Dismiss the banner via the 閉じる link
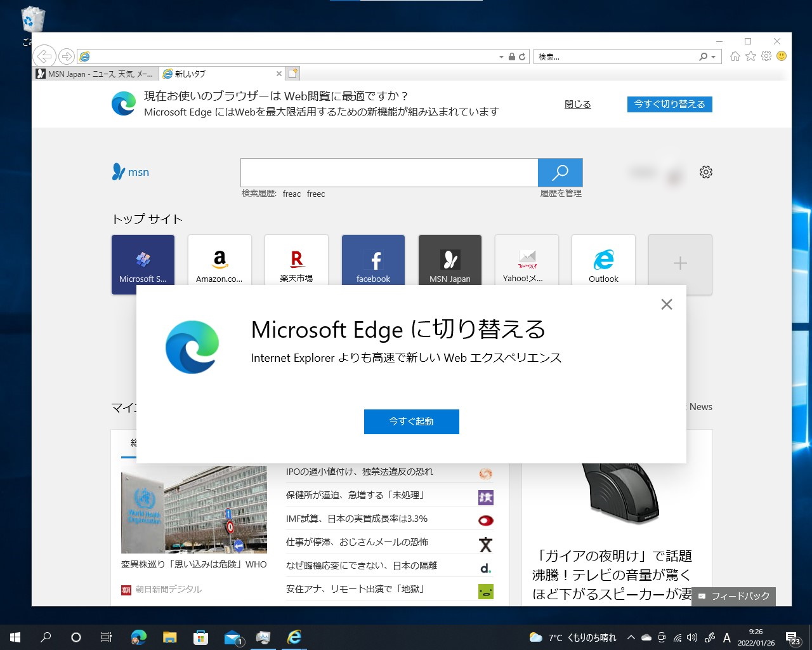This screenshot has height=650, width=812. (x=577, y=104)
